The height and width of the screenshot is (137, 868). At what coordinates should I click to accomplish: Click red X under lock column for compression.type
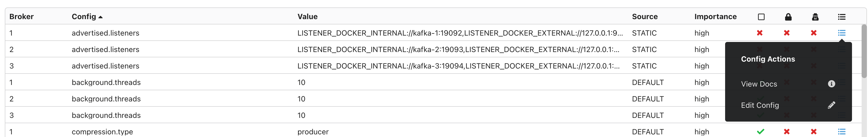(x=786, y=132)
